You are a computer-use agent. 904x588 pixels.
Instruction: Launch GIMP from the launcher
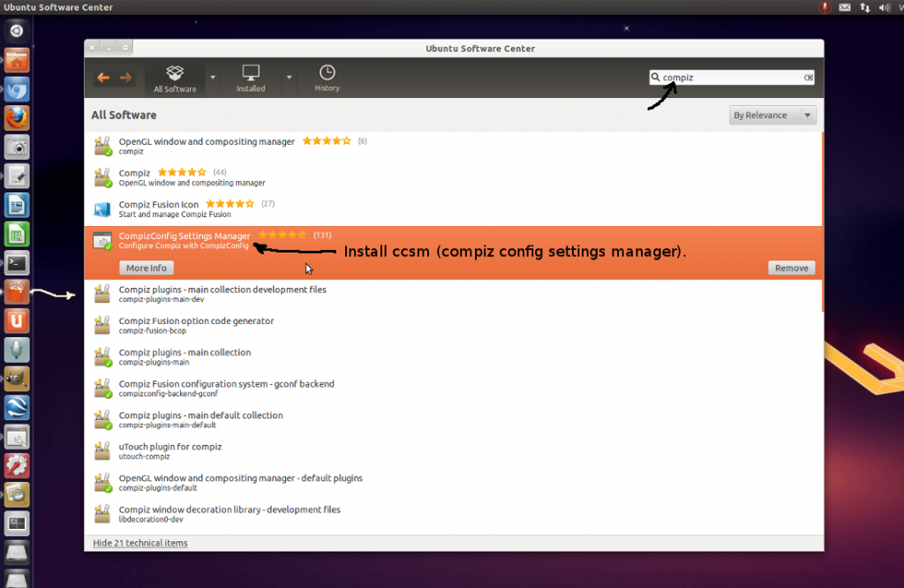(x=17, y=379)
